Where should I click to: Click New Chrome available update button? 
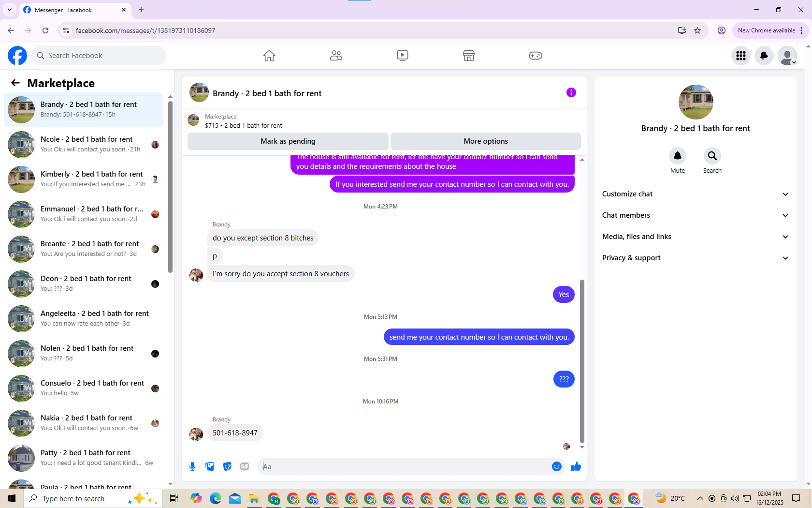tap(770, 30)
